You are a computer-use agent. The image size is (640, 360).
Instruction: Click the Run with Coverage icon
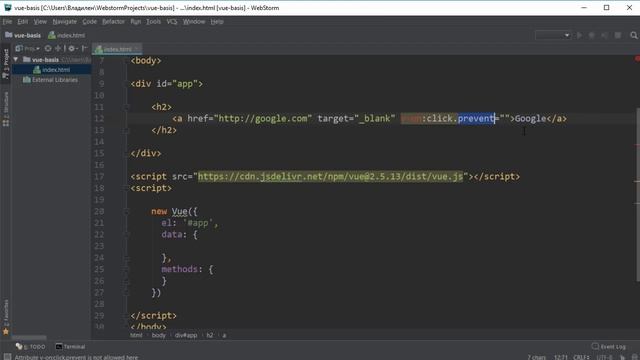tap(604, 36)
